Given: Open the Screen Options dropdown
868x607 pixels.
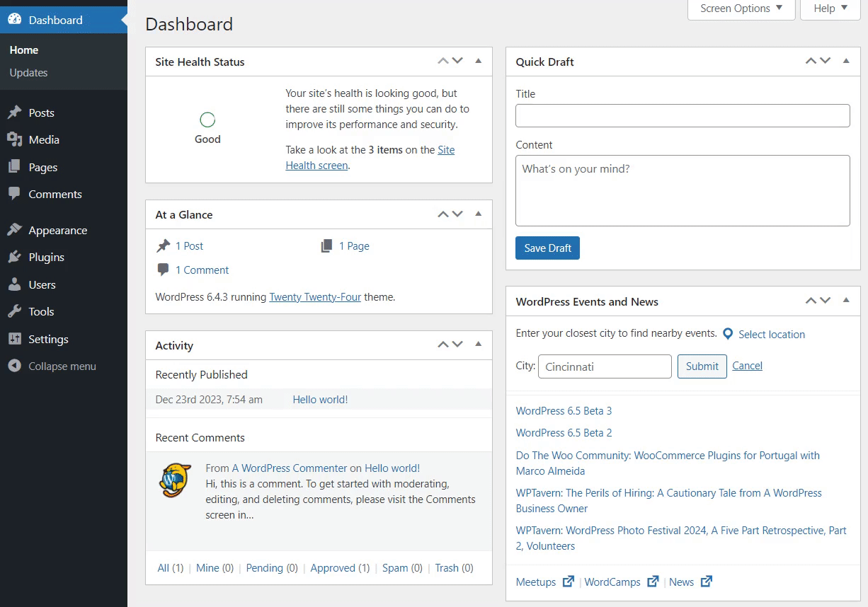Looking at the screenshot, I should pyautogui.click(x=741, y=9).
